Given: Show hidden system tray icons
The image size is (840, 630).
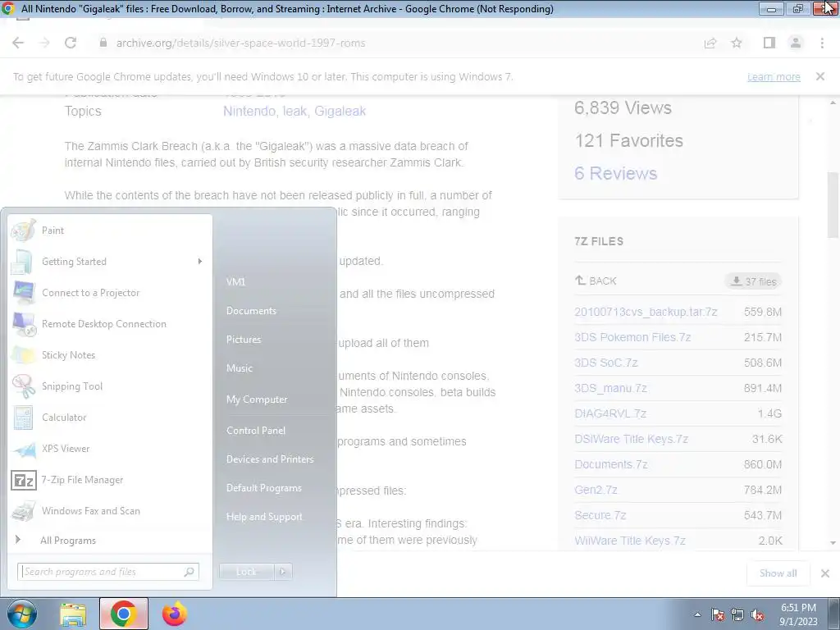Looking at the screenshot, I should tap(697, 614).
